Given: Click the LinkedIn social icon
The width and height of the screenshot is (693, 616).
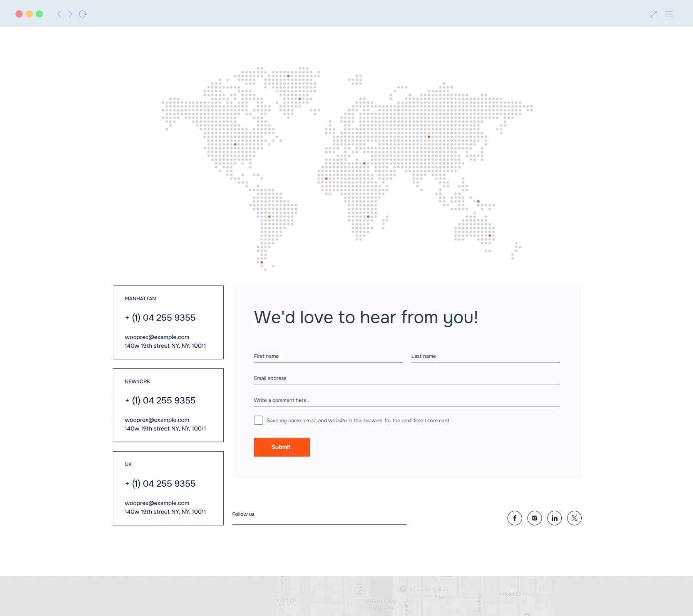Looking at the screenshot, I should (x=554, y=518).
